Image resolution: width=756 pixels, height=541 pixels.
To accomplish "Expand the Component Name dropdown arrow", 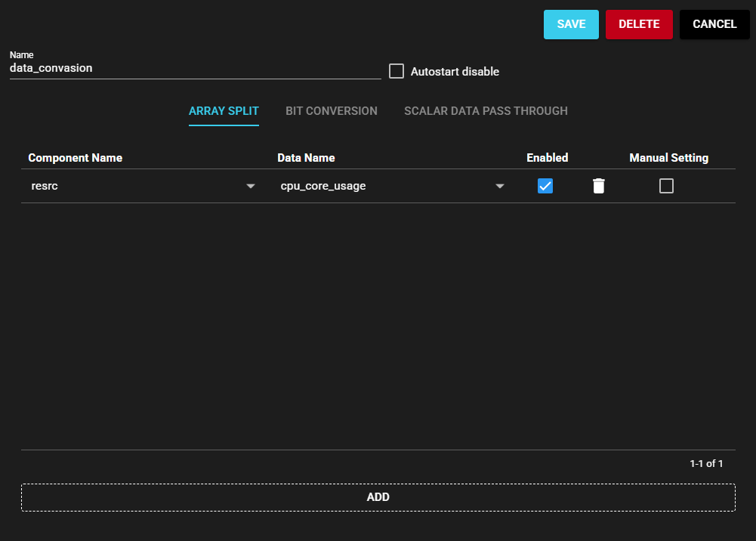I will tap(251, 187).
